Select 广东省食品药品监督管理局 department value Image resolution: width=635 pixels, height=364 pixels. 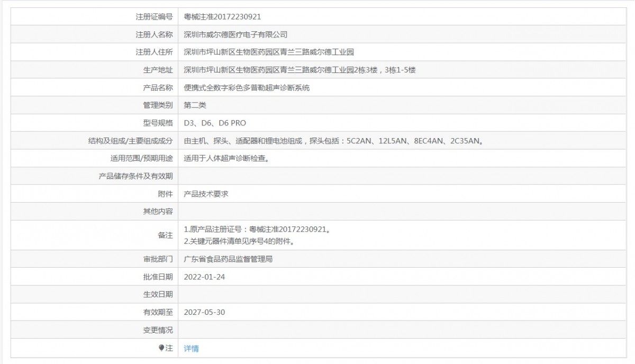tap(228, 259)
